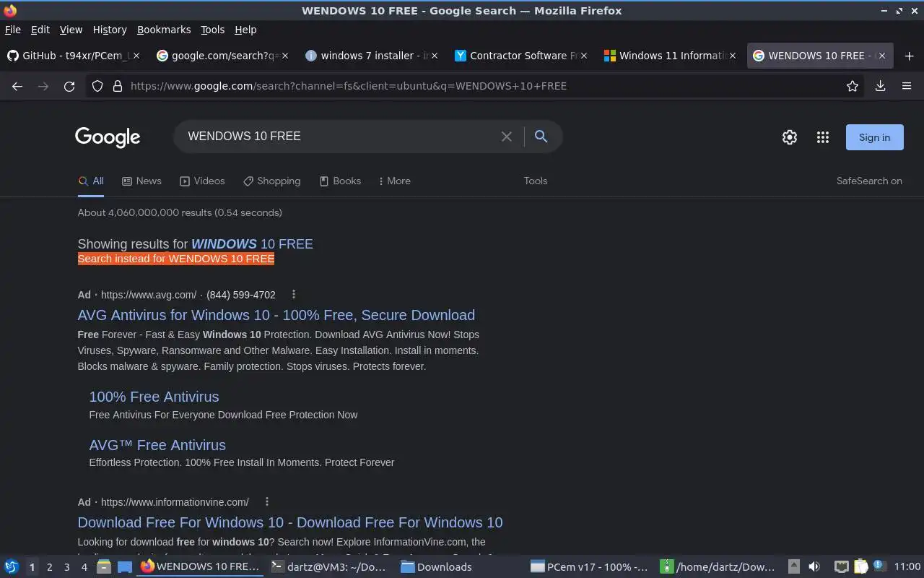Click the taskbar clock showing 11:00
The image size is (924, 578).
[x=907, y=567]
